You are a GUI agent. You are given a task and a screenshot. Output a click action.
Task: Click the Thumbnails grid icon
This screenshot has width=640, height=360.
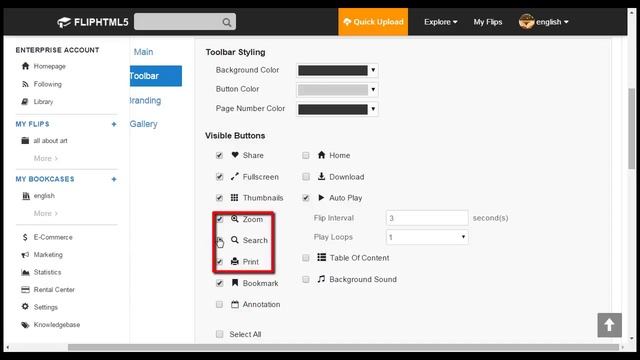click(x=234, y=198)
